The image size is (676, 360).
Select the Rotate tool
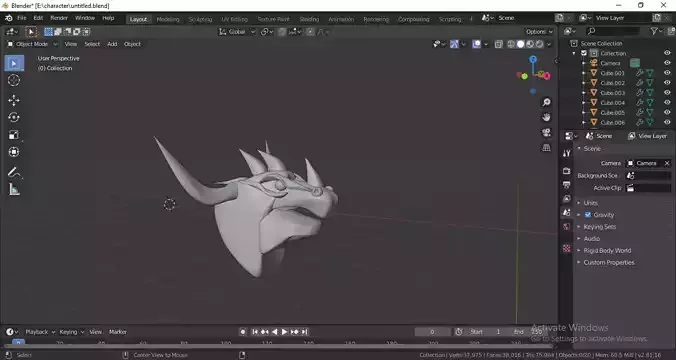point(14,117)
